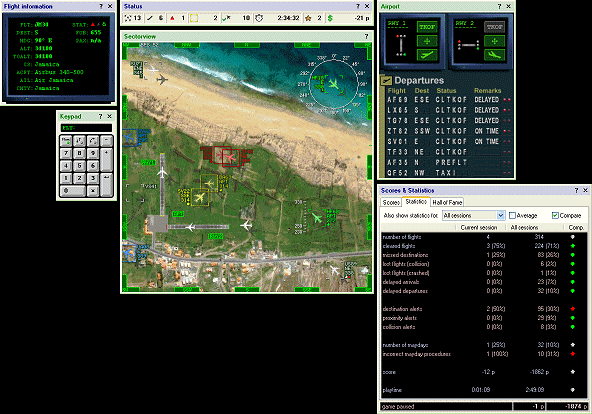Image resolution: width=592 pixels, height=414 pixels.
Task: Click the red alert triangle status icon
Action: [x=172, y=18]
